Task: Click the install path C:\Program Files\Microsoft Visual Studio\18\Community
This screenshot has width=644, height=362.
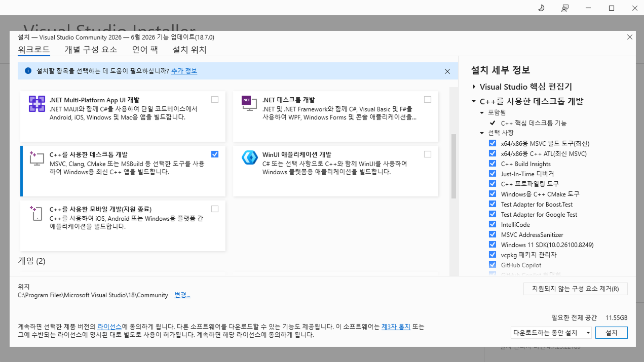Action: (93, 295)
